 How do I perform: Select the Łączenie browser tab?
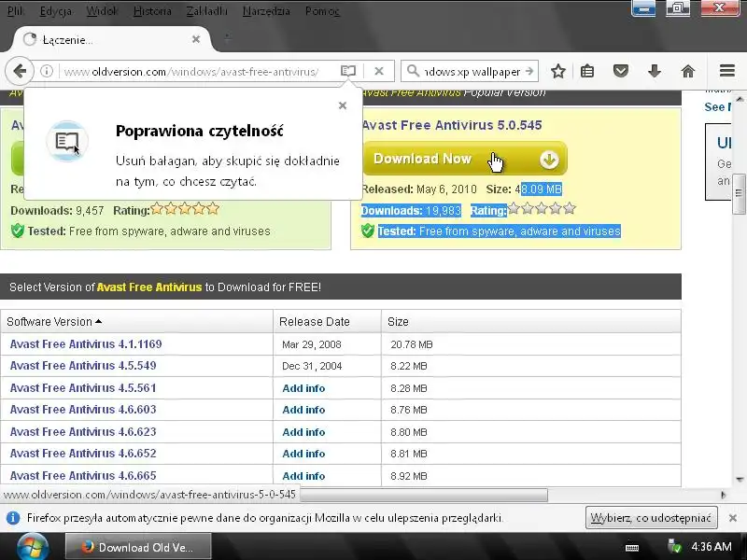pos(112,39)
